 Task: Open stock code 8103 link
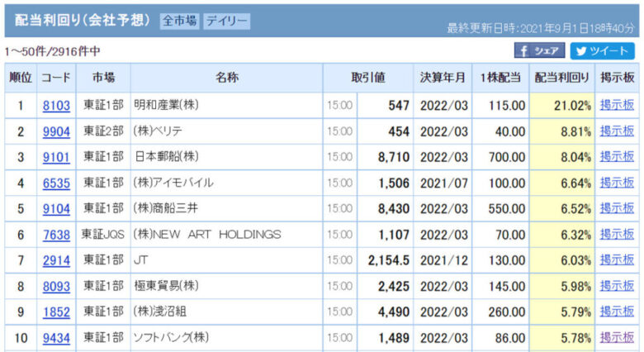tap(56, 106)
